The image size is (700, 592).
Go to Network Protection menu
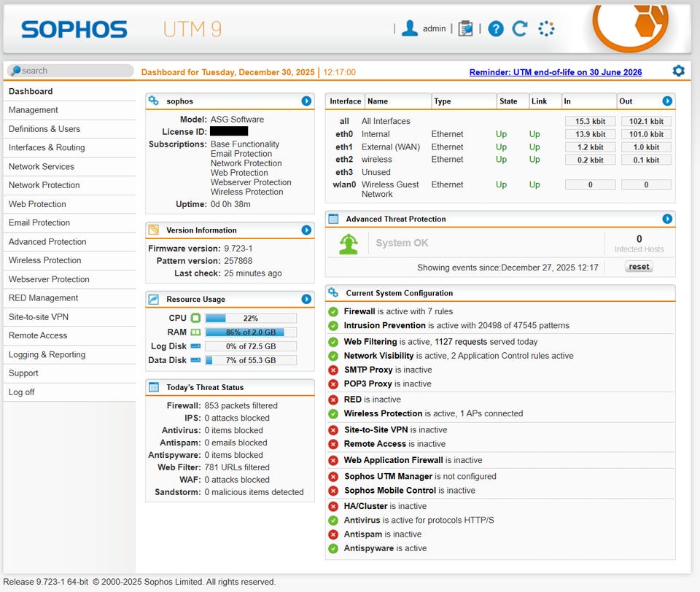(x=69, y=185)
